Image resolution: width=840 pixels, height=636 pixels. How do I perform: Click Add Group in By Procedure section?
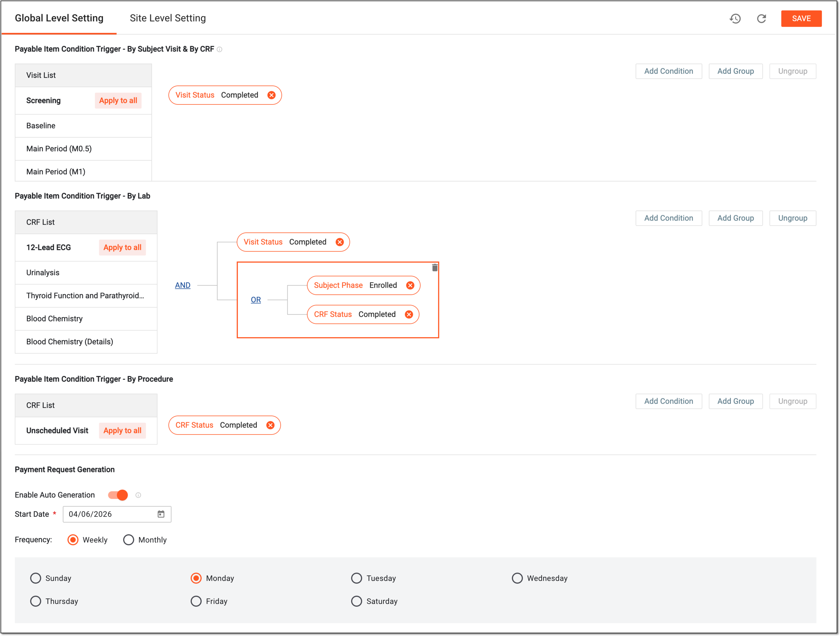[735, 402]
